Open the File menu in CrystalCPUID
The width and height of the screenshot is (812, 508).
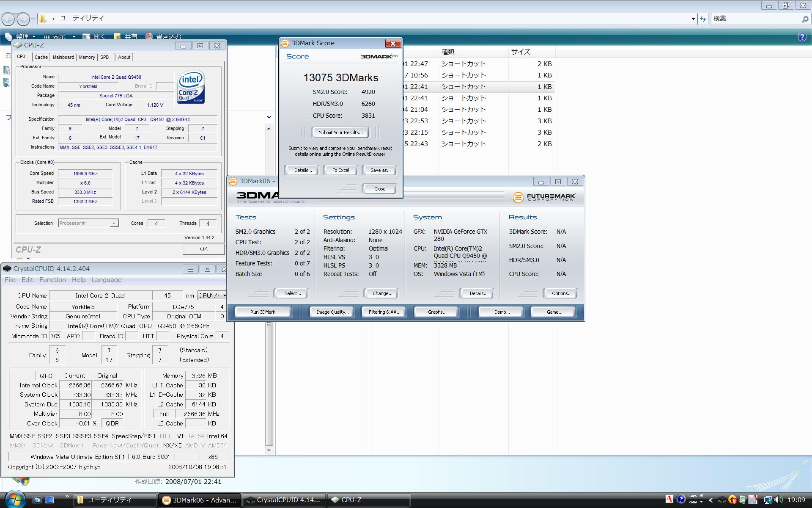click(10, 280)
